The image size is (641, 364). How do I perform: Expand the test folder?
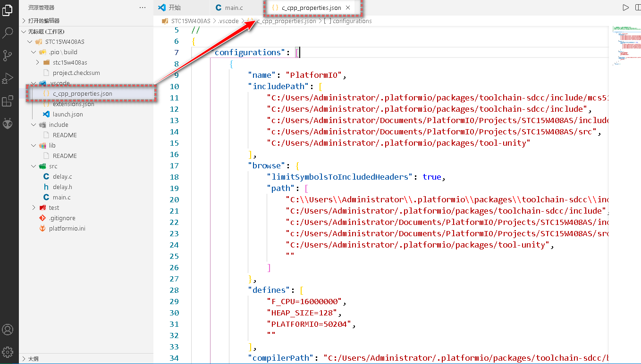pyautogui.click(x=86, y=207)
